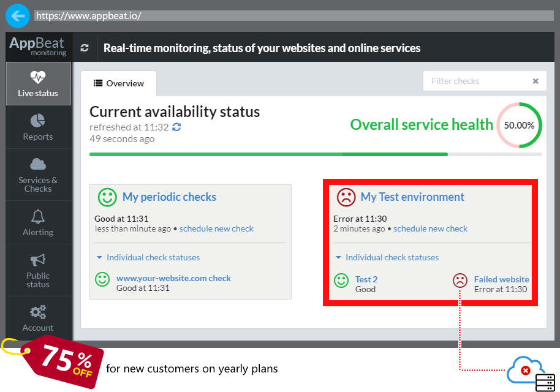Click the refresh icon in header bar
This screenshot has height=392, width=560.
(85, 48)
